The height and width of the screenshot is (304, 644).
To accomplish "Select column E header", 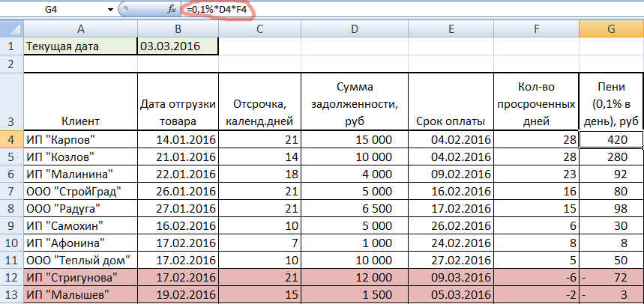I will [x=451, y=28].
